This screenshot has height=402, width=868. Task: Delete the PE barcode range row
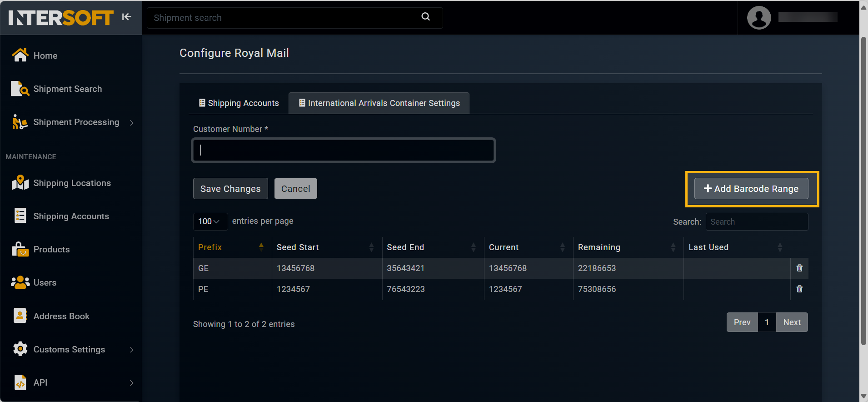point(799,289)
